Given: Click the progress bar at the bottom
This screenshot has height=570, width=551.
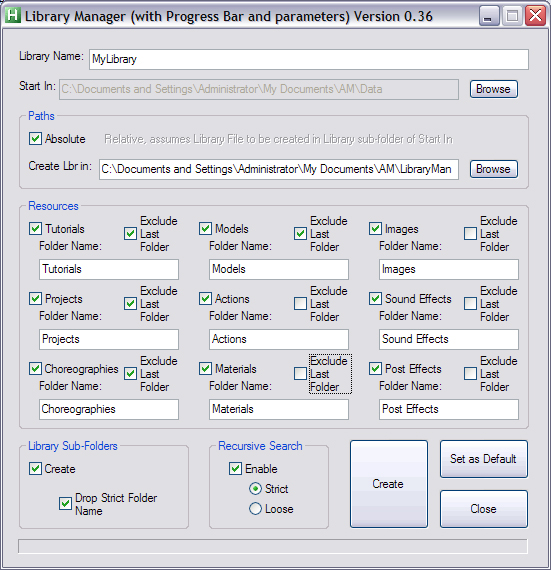Looking at the screenshot, I should tap(273, 546).
